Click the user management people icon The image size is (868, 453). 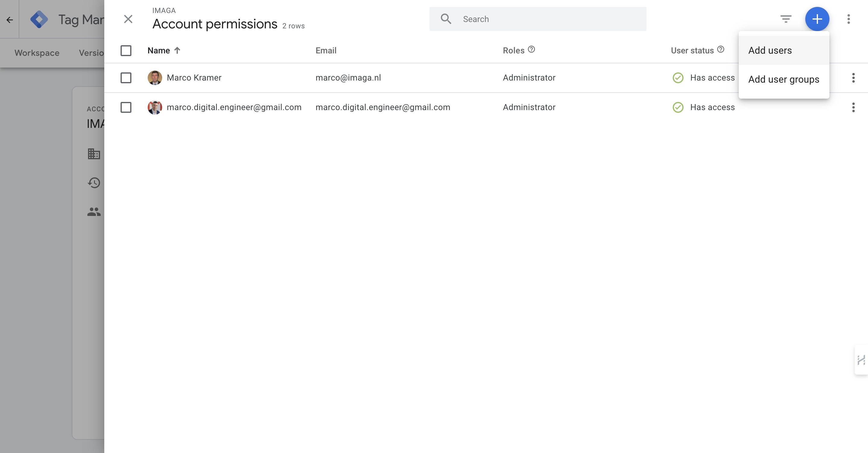coord(94,212)
